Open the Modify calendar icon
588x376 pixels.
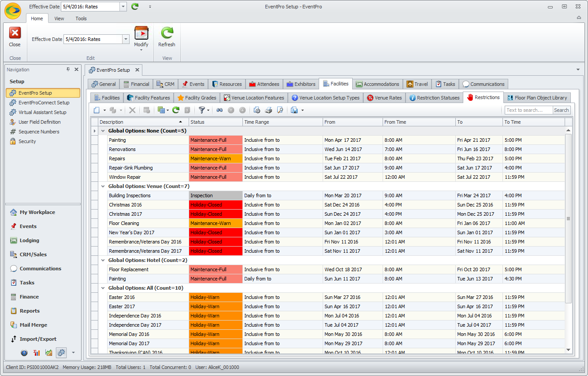point(141,33)
